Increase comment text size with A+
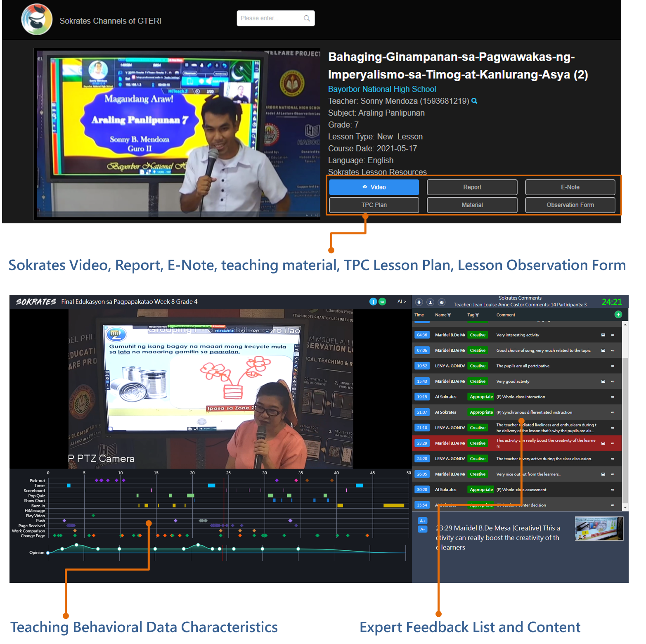Image resolution: width=646 pixels, height=644 pixels. pos(422,521)
